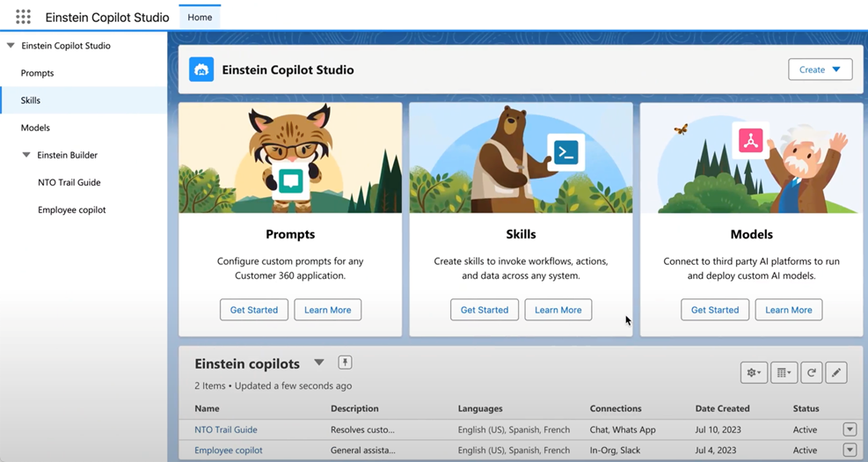The image size is (868, 462).
Task: Click the Skills card bear illustration
Action: (521, 158)
